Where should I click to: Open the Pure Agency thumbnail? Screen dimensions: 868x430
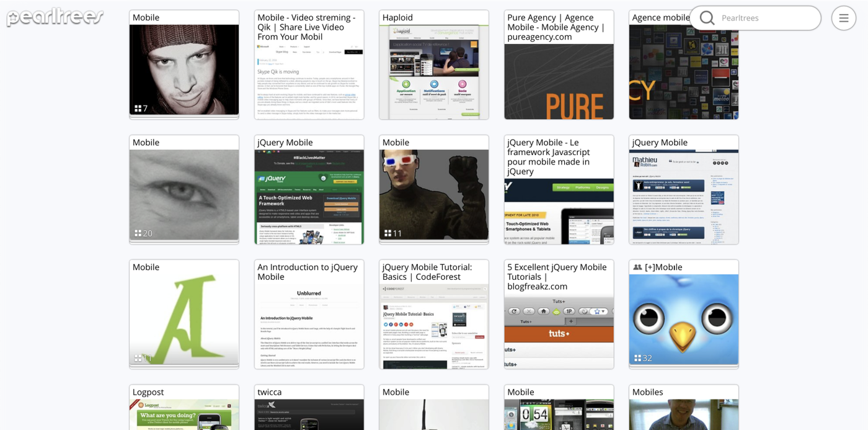(x=559, y=81)
